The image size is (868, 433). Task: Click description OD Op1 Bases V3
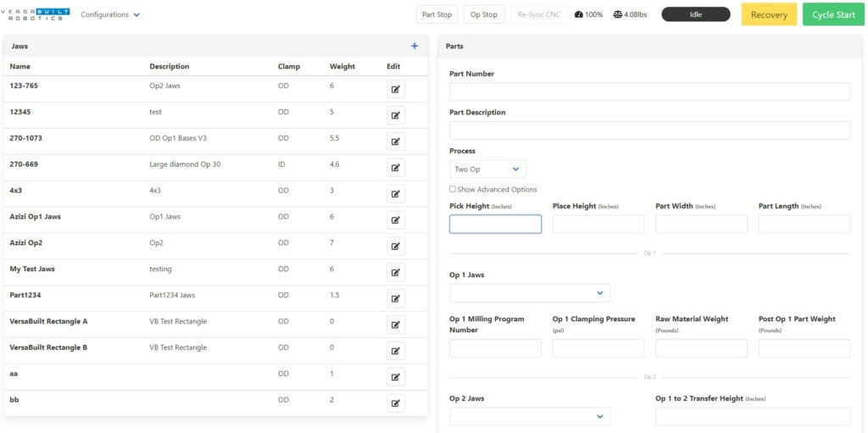(x=178, y=138)
